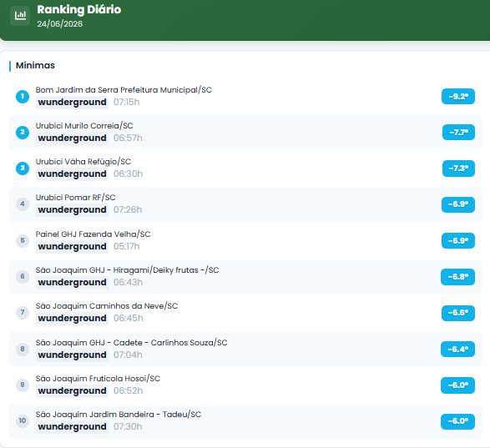Click the 06:52h timestamp

(128, 390)
